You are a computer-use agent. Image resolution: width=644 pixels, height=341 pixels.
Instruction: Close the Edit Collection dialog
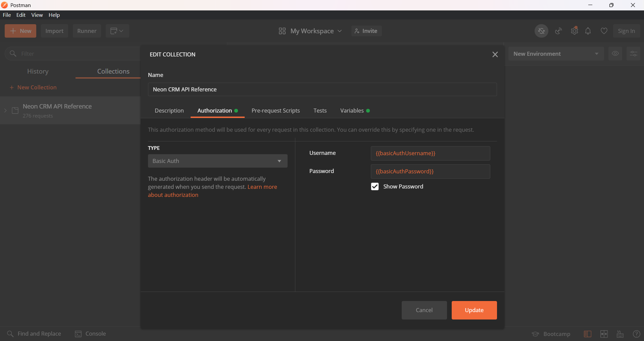[495, 54]
